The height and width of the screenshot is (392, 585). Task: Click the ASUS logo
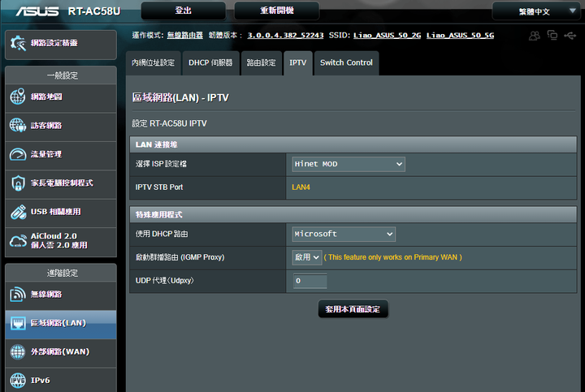coord(37,11)
